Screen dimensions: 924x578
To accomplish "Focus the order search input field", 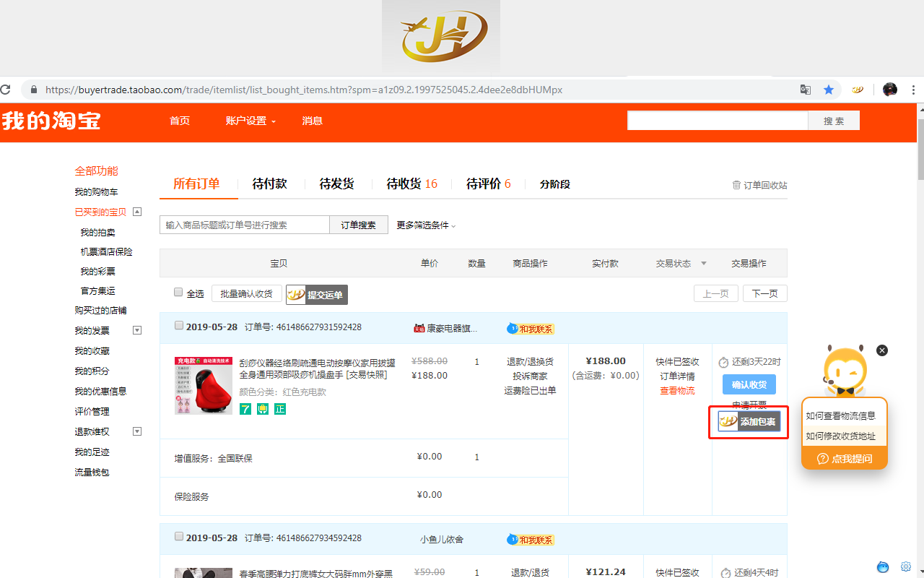I will coord(245,225).
